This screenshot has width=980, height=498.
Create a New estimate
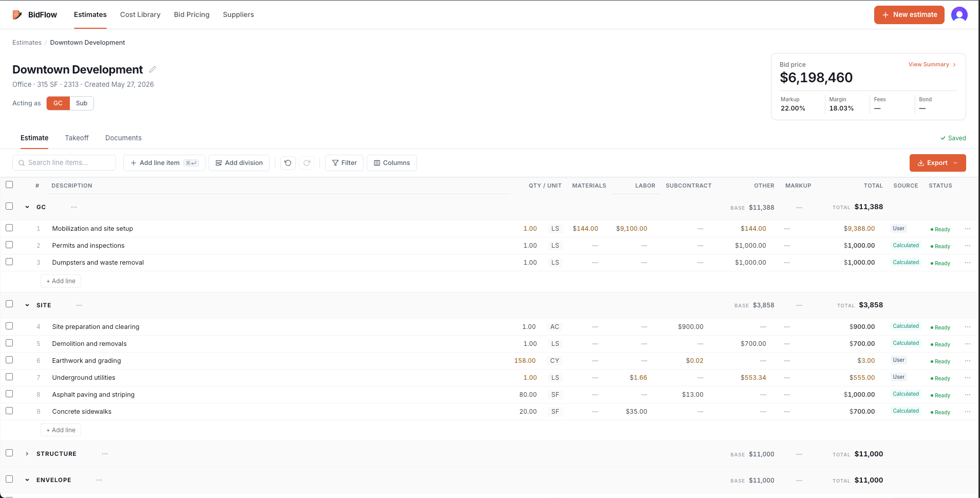point(909,15)
